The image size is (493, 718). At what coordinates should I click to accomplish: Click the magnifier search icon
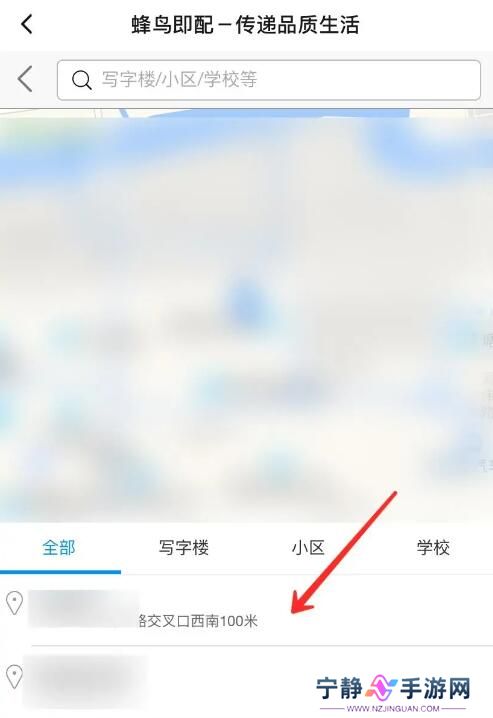pyautogui.click(x=81, y=80)
